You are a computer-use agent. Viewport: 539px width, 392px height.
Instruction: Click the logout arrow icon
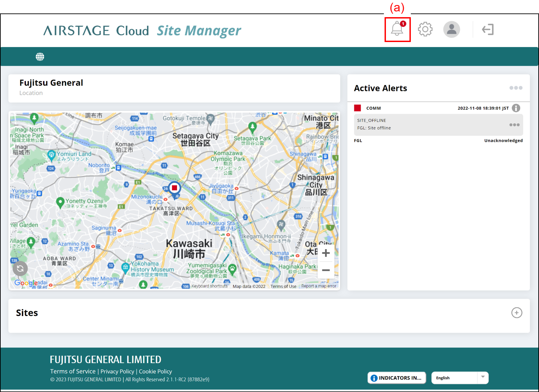click(488, 30)
